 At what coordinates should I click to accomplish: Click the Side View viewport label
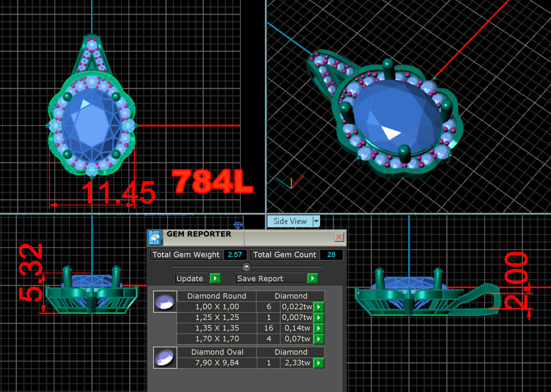click(x=290, y=221)
